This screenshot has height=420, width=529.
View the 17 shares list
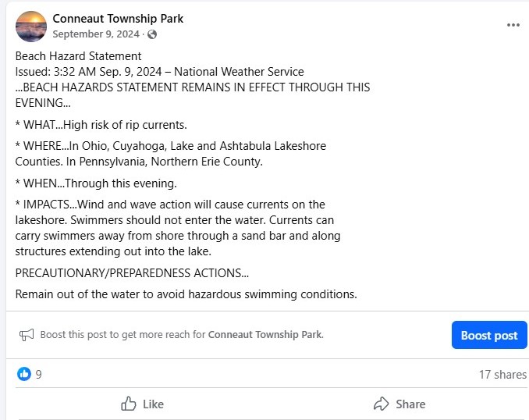coord(502,375)
